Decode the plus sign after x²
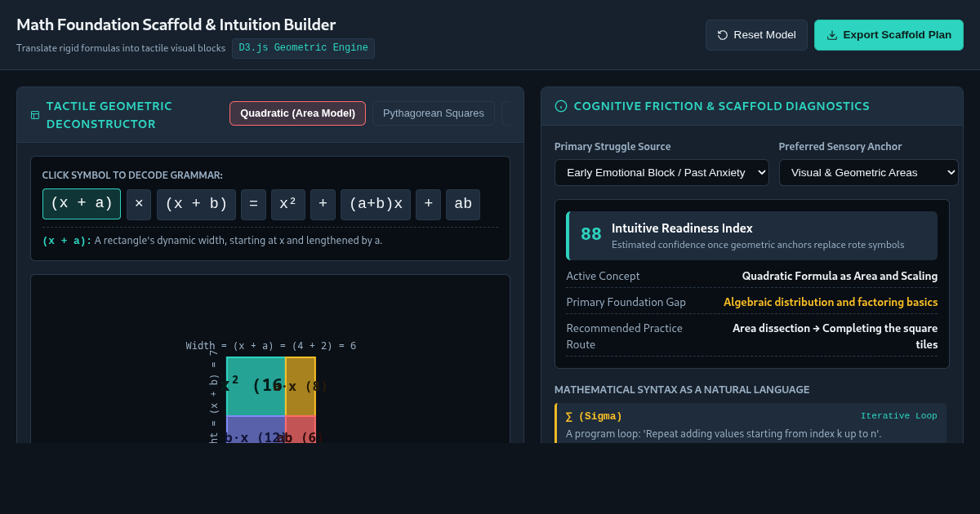 pos(323,205)
